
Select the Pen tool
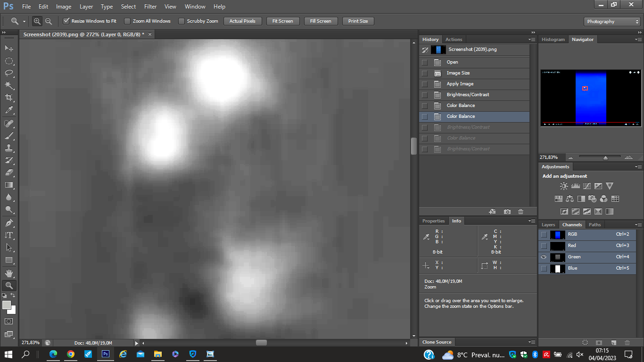coord(9,223)
